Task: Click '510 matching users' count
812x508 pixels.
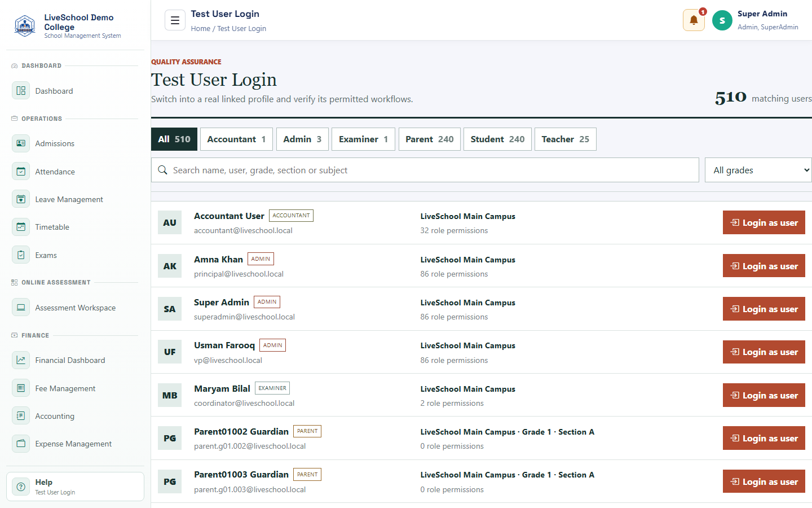Action: [764, 98]
